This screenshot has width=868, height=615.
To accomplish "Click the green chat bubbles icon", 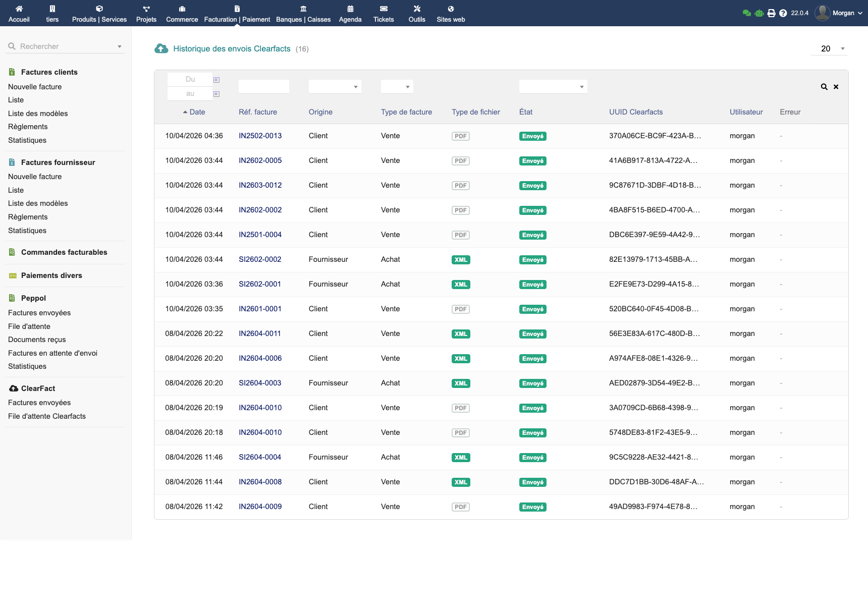I will (747, 13).
